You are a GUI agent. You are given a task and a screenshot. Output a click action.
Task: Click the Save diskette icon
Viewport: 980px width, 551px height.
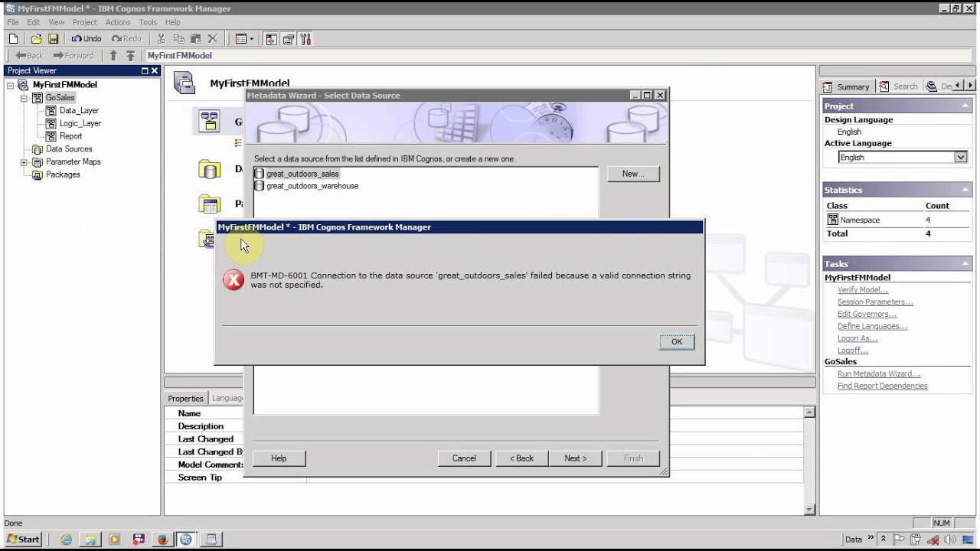[x=54, y=39]
